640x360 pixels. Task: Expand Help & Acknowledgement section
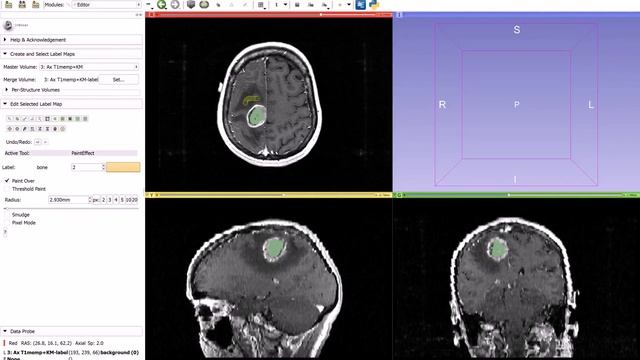click(72, 40)
